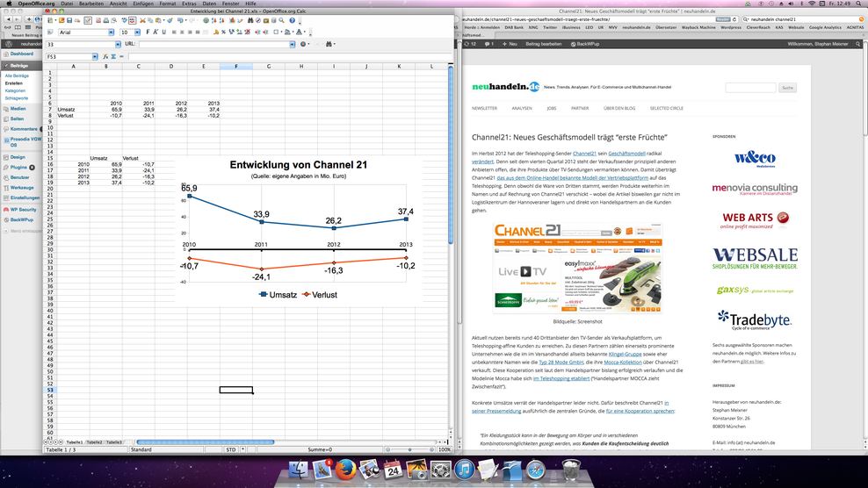868x488 pixels.
Task: Click the Copy icon in Calc toolbar
Action: (150, 20)
